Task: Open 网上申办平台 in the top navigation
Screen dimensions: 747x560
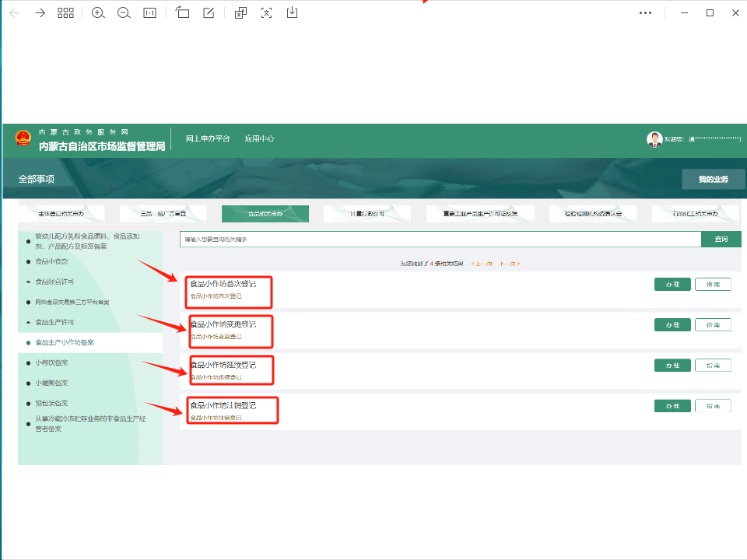Action: tap(208, 138)
